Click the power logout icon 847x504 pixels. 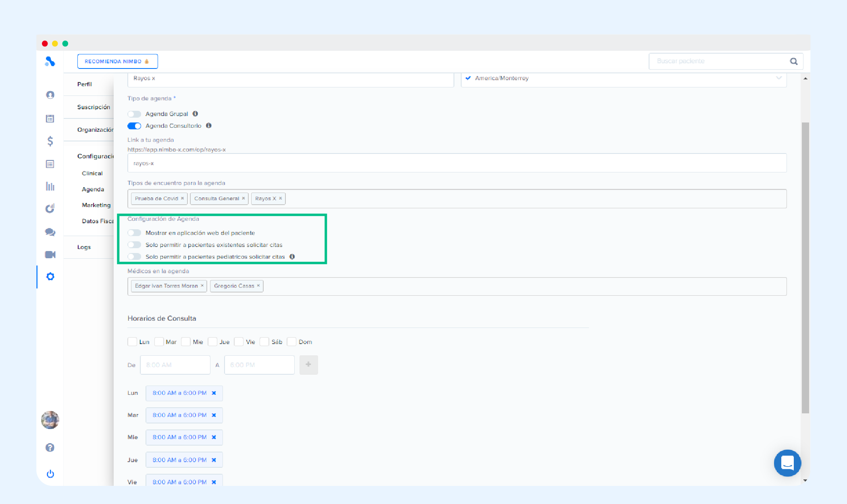click(50, 474)
